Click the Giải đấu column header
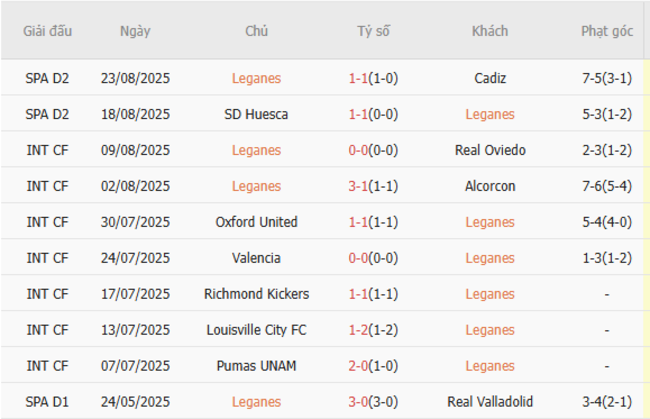 tap(48, 31)
